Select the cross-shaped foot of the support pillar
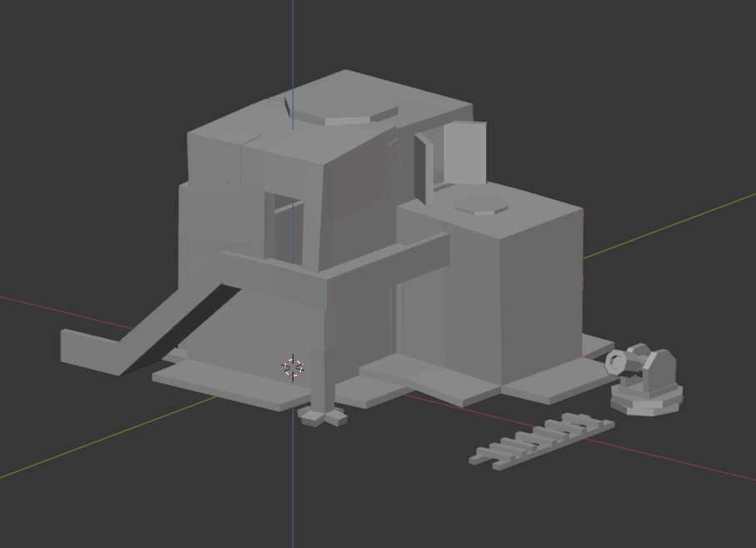The image size is (756, 548). click(x=323, y=417)
